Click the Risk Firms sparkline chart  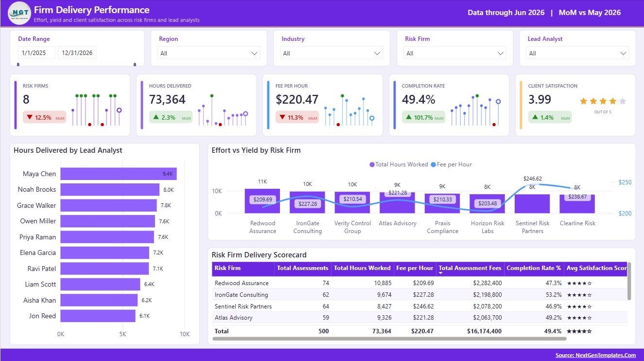point(96,110)
